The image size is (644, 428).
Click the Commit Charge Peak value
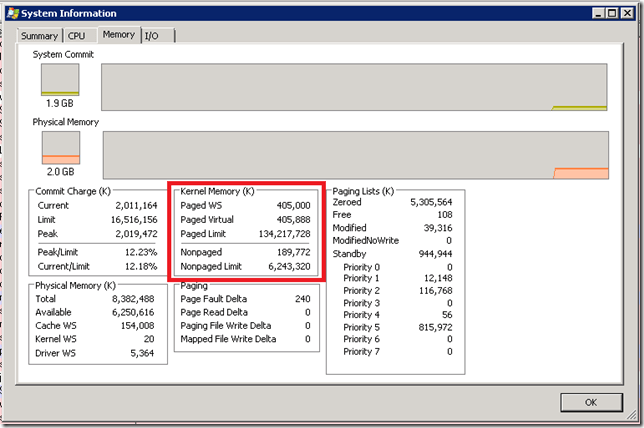coord(133,233)
